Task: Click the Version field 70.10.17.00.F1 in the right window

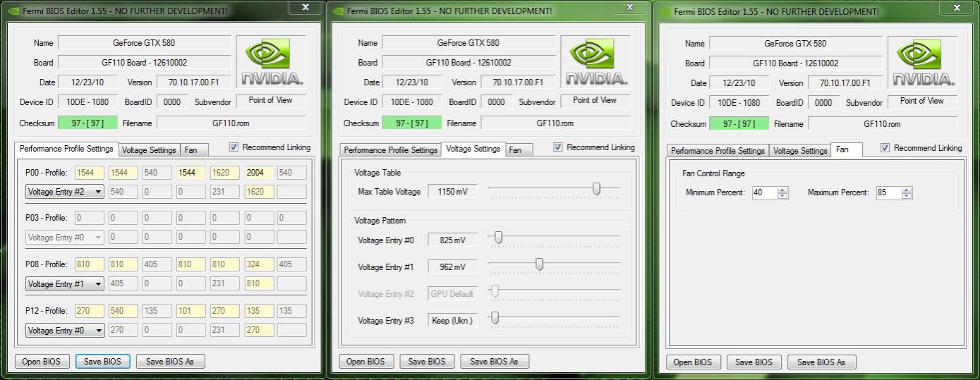Action: [x=845, y=84]
